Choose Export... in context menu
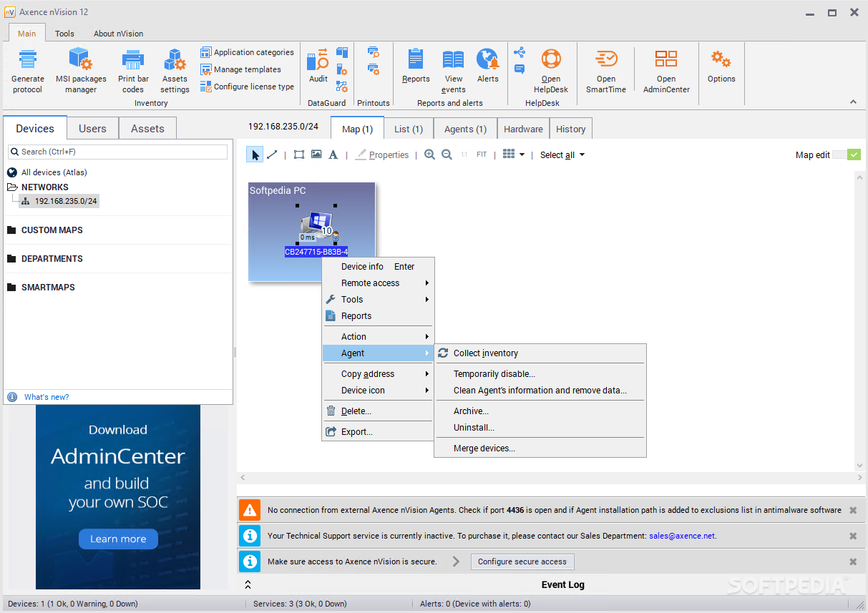This screenshot has height=613, width=868. pyautogui.click(x=378, y=432)
